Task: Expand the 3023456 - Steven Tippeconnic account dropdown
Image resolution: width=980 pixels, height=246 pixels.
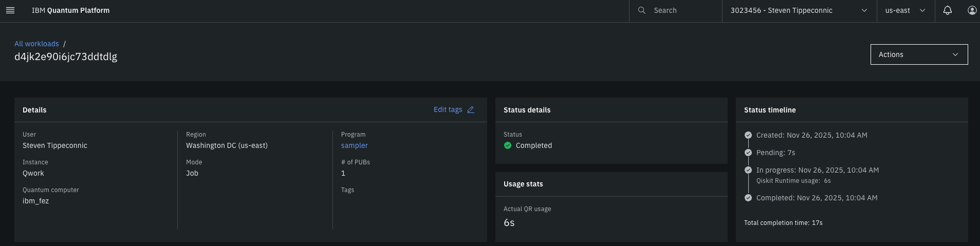Action: [799, 10]
